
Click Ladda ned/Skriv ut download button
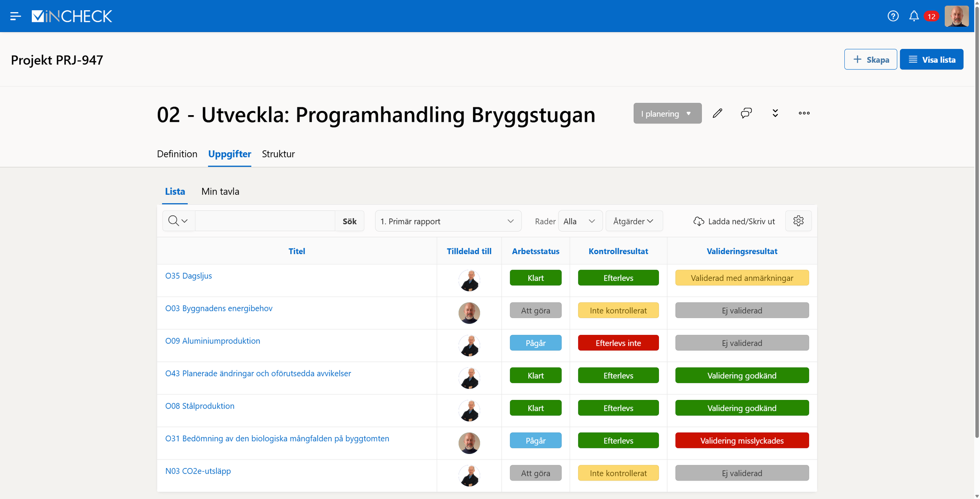click(734, 221)
